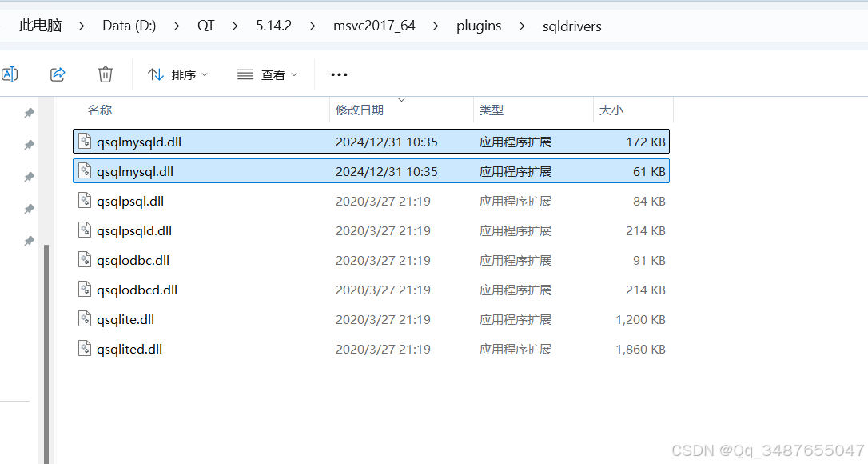Image resolution: width=868 pixels, height=464 pixels.
Task: Select the file name qsqlodbc.dll
Action: point(133,260)
